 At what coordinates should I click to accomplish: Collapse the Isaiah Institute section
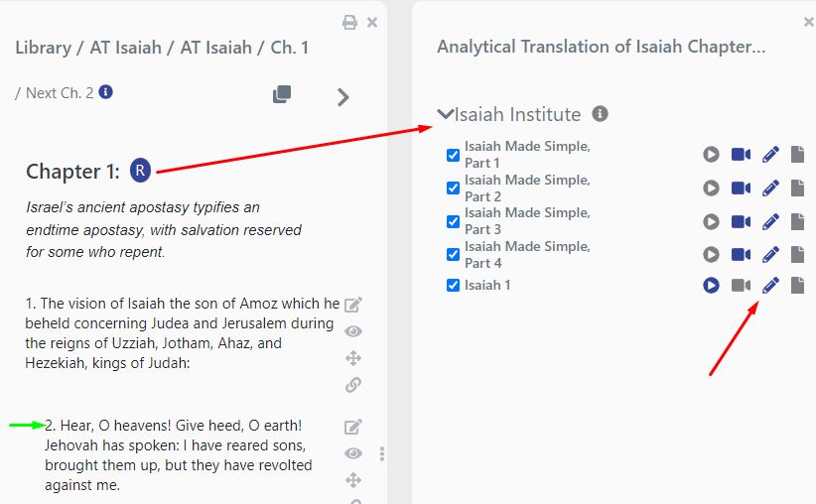coord(446,114)
